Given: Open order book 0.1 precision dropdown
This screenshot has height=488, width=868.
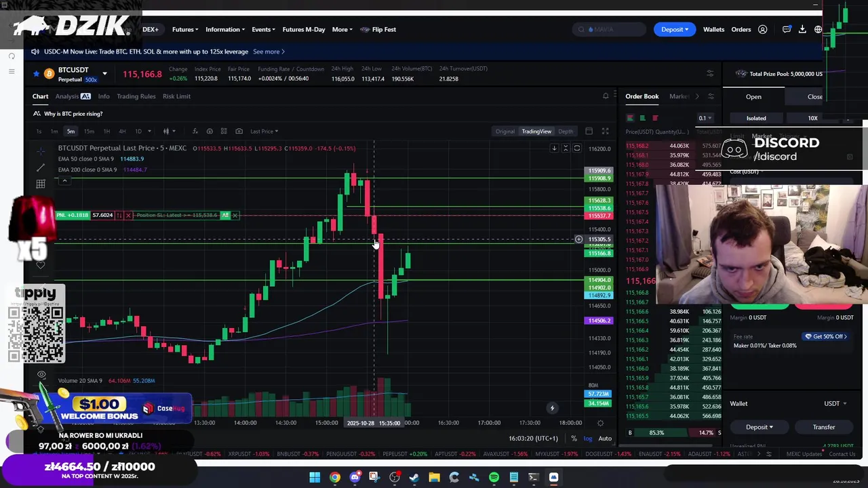Looking at the screenshot, I should click(705, 118).
